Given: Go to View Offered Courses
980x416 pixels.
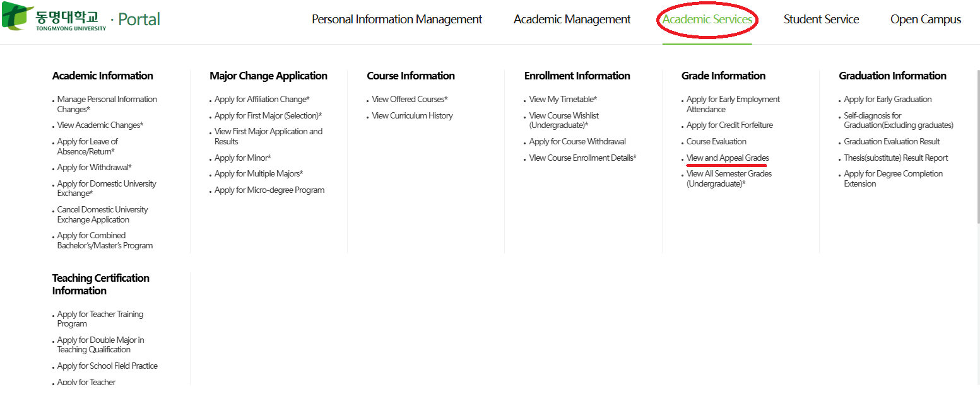Looking at the screenshot, I should coord(410,100).
